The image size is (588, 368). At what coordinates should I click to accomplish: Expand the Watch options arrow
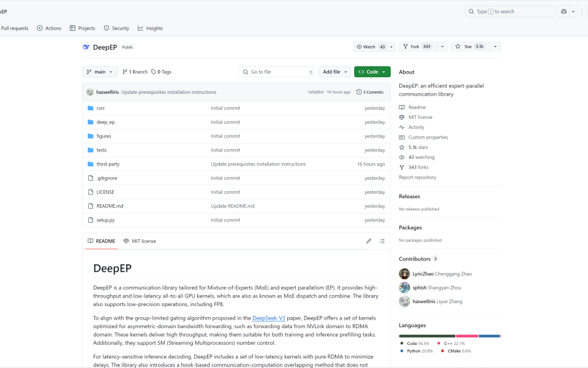coord(391,47)
